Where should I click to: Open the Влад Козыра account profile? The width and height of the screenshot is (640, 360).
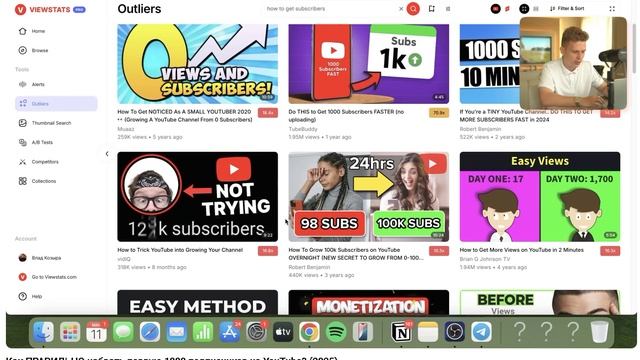click(x=46, y=258)
